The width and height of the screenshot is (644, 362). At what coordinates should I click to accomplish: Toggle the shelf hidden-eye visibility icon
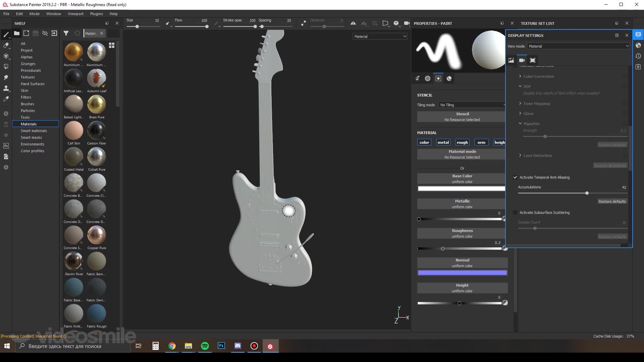pos(45,33)
